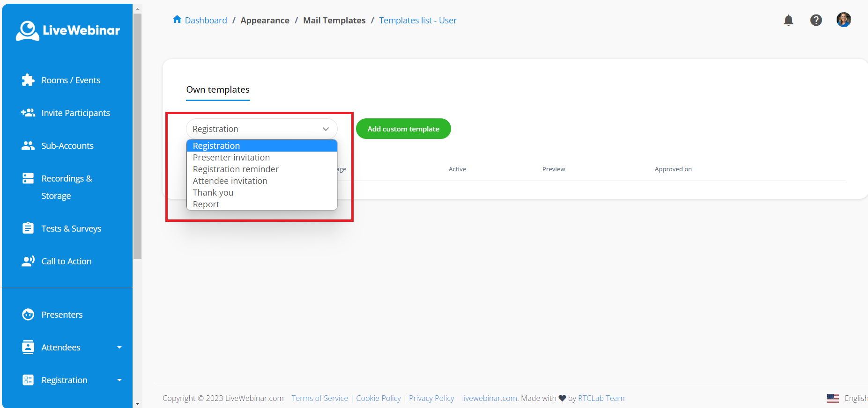Open the Terms of Service link
The height and width of the screenshot is (408, 868).
(320, 398)
